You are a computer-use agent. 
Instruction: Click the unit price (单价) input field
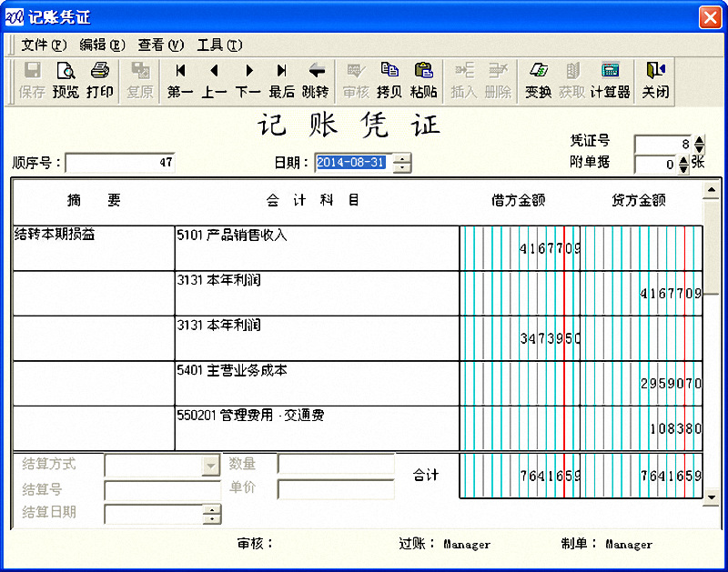click(336, 489)
